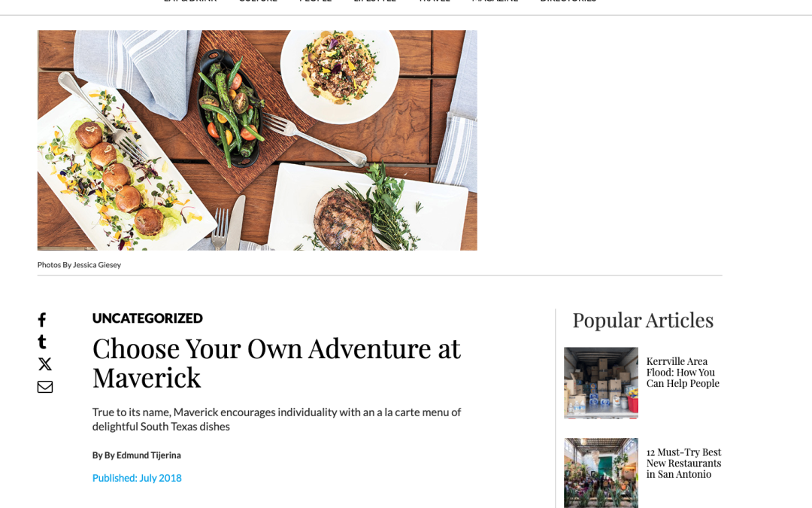Open the Magazine menu item

(x=495, y=2)
